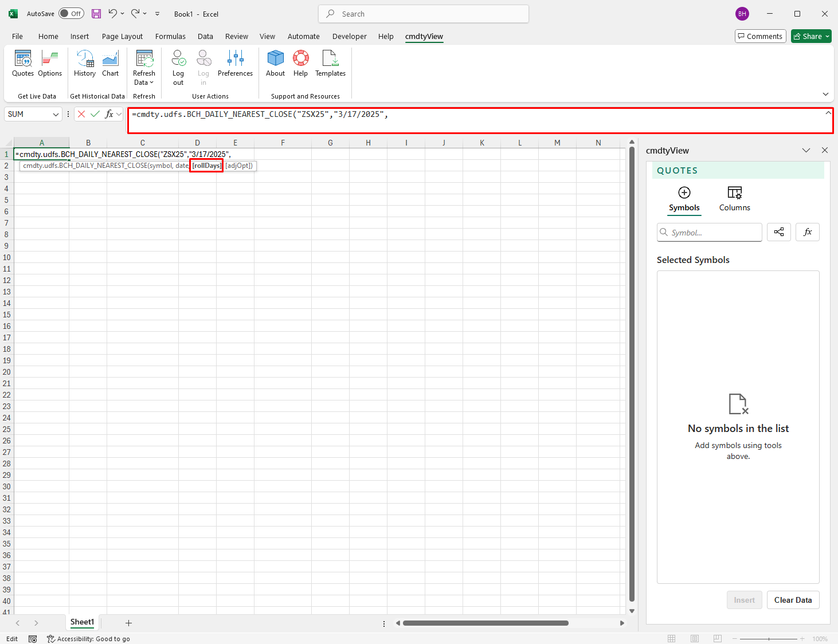Screen dimensions: 838x644
Task: Click the fx formula button in cmdtyView panel
Action: point(808,232)
